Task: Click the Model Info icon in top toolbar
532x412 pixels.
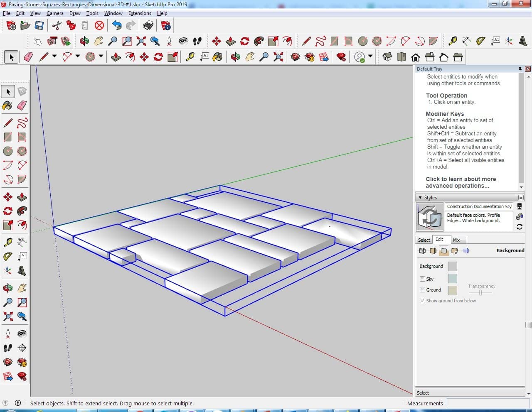Action: [166, 26]
